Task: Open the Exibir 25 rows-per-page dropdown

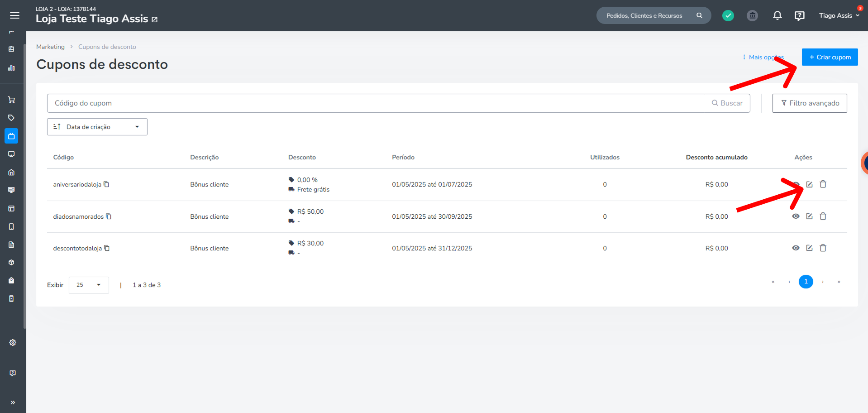Action: coord(89,285)
